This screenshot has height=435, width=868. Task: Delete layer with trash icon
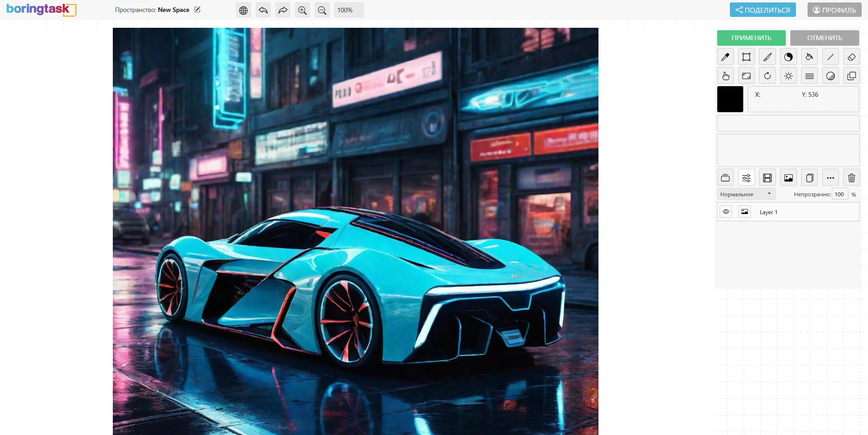point(851,178)
